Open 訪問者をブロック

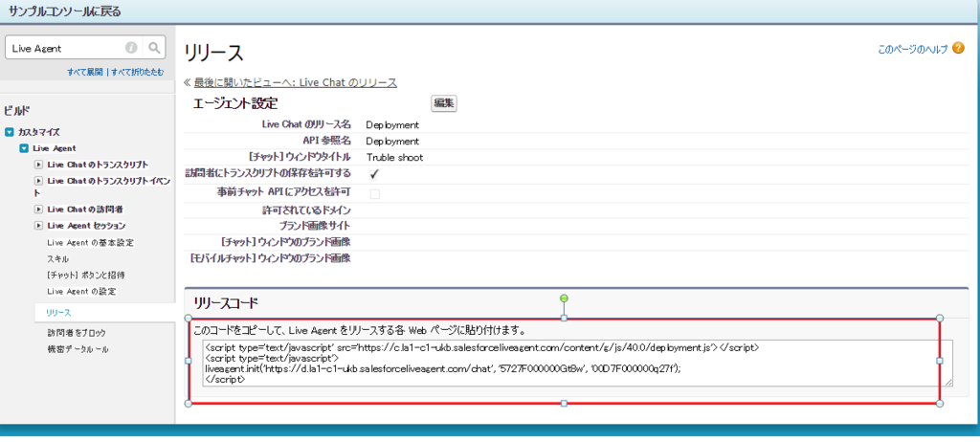click(x=77, y=333)
